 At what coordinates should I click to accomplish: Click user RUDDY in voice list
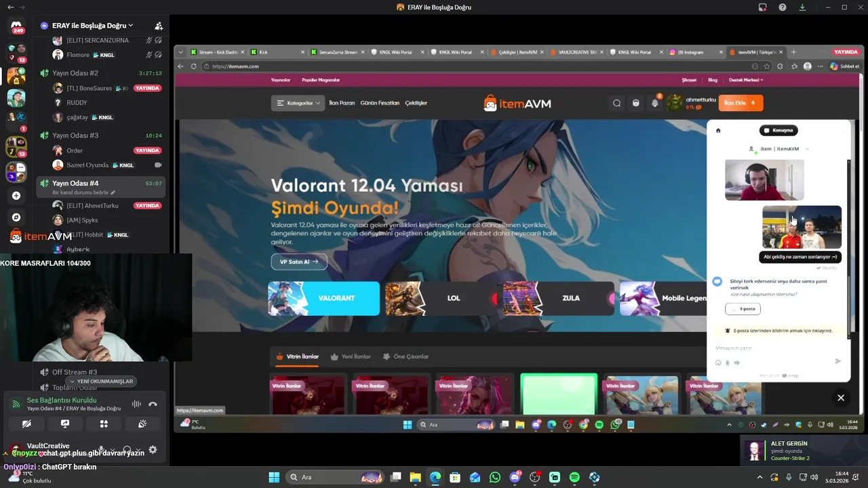coord(77,103)
